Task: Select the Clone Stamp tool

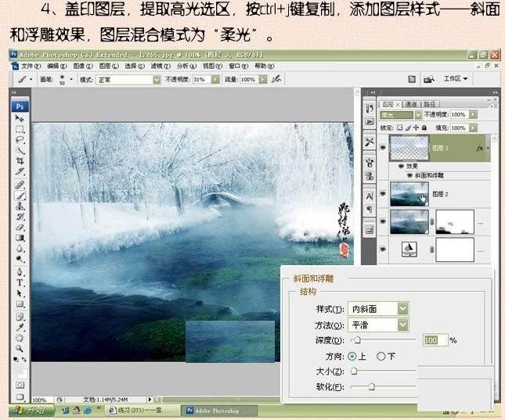Action: pyautogui.click(x=20, y=206)
